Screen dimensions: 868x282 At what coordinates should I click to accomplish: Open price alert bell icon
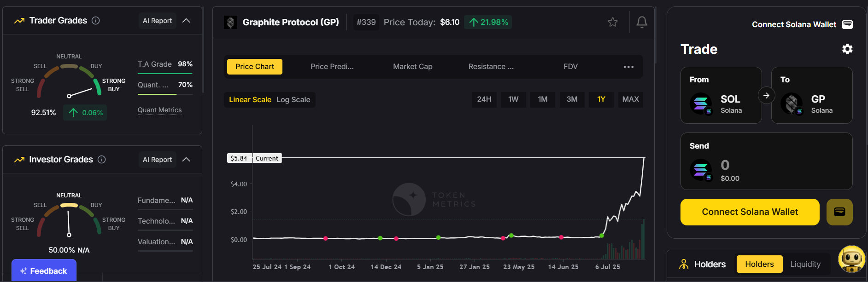pos(642,22)
